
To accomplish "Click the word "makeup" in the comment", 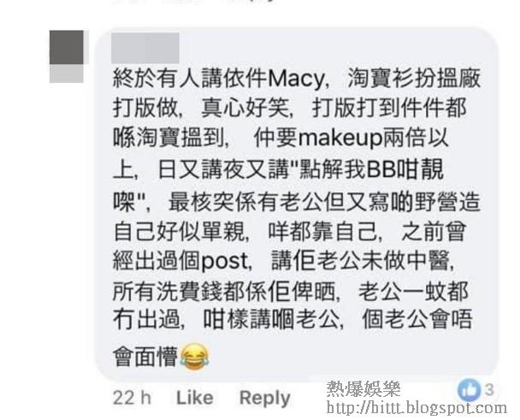I will (x=340, y=139).
